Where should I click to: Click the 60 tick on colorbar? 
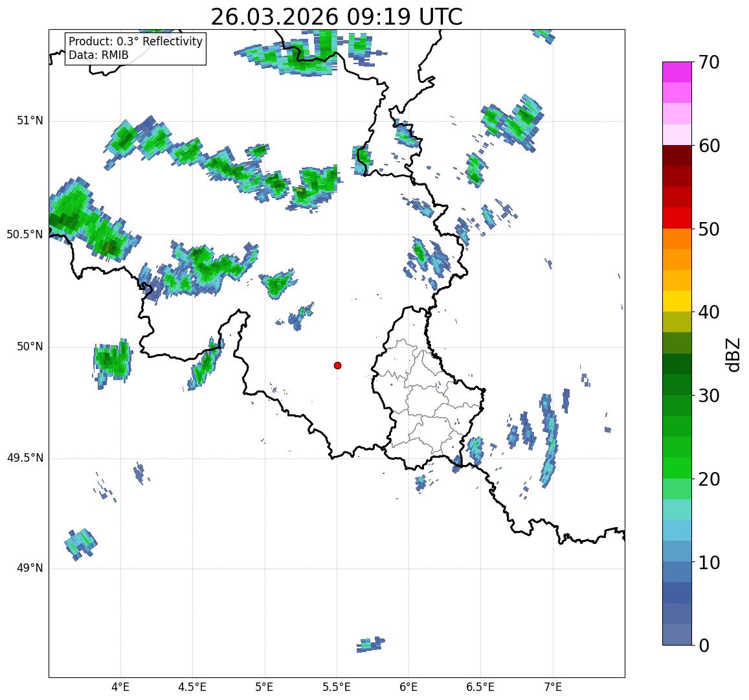[708, 146]
